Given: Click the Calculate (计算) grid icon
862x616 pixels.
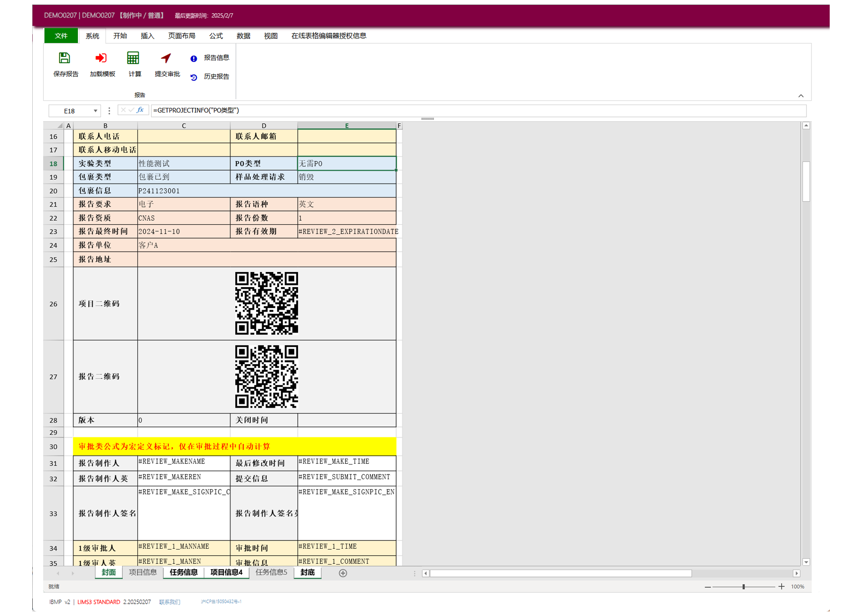Looking at the screenshot, I should (x=133, y=58).
